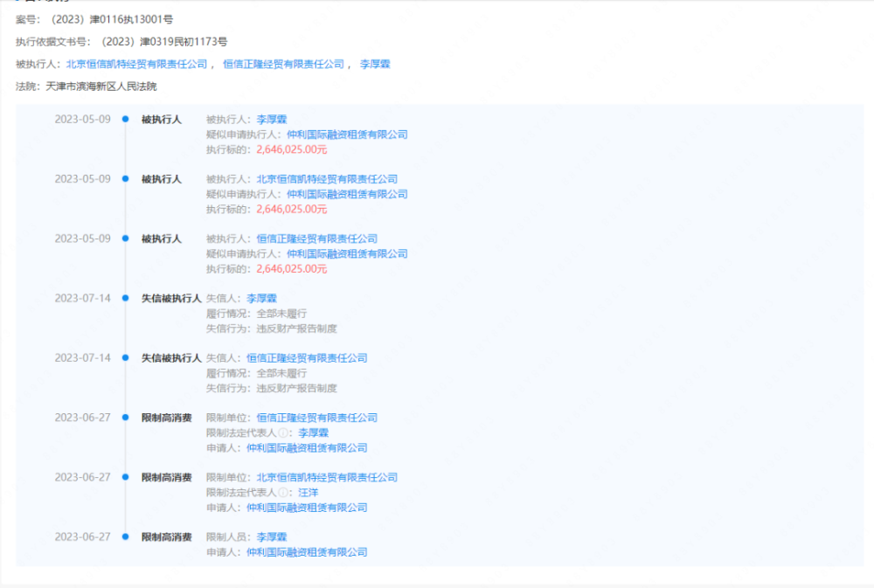
Task: Open 申请人 仲利国际 link under 限制单位 北京恒信凯特
Action: (x=307, y=508)
